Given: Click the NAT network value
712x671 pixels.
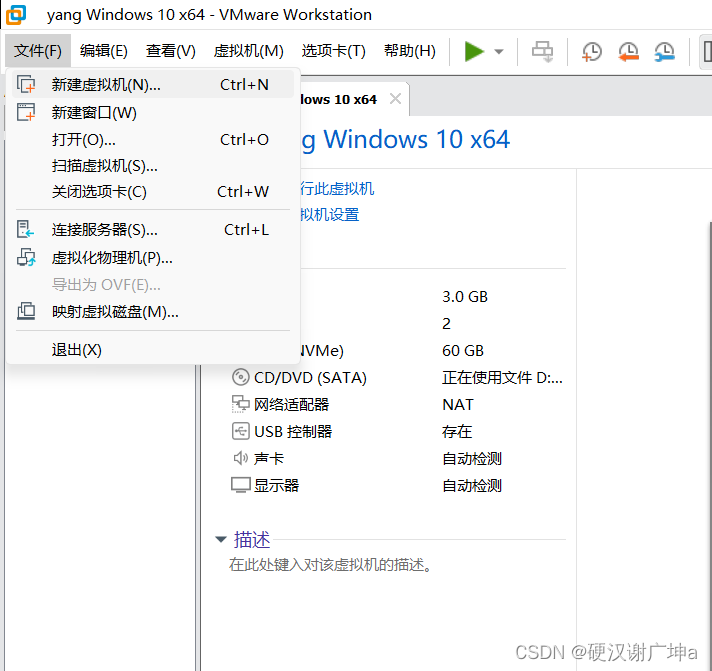Looking at the screenshot, I should [458, 404].
